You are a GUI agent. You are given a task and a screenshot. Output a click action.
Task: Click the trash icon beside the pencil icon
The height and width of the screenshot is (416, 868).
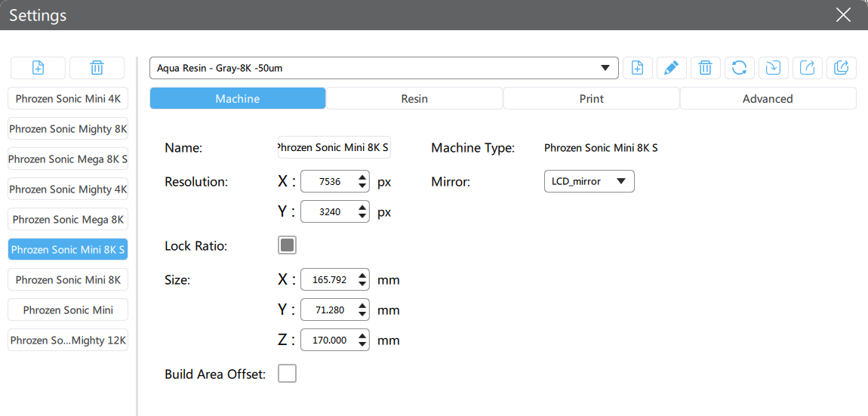point(705,68)
